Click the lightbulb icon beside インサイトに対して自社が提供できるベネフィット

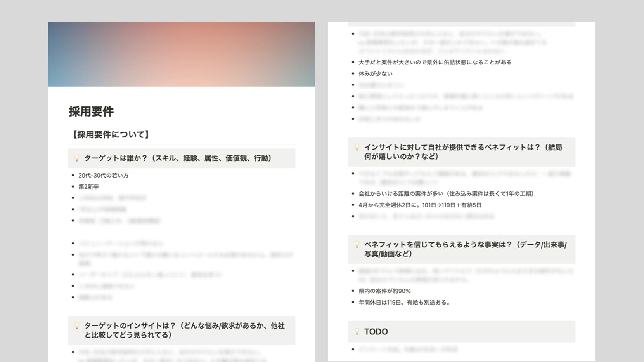357,147
